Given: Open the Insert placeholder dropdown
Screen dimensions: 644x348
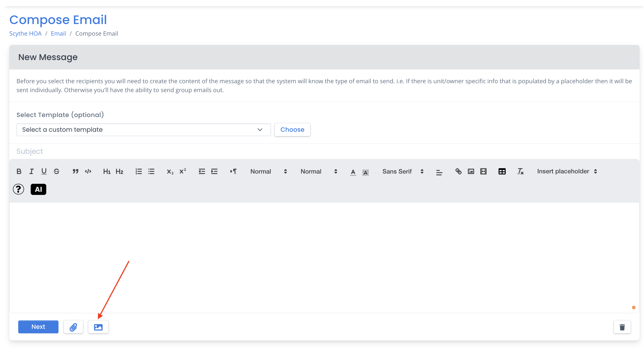Looking at the screenshot, I should coord(567,171).
